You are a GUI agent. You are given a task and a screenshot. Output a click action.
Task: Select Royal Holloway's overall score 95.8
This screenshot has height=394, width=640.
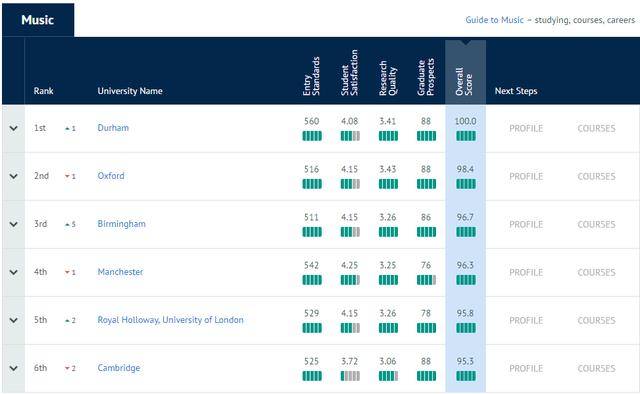coord(465,313)
